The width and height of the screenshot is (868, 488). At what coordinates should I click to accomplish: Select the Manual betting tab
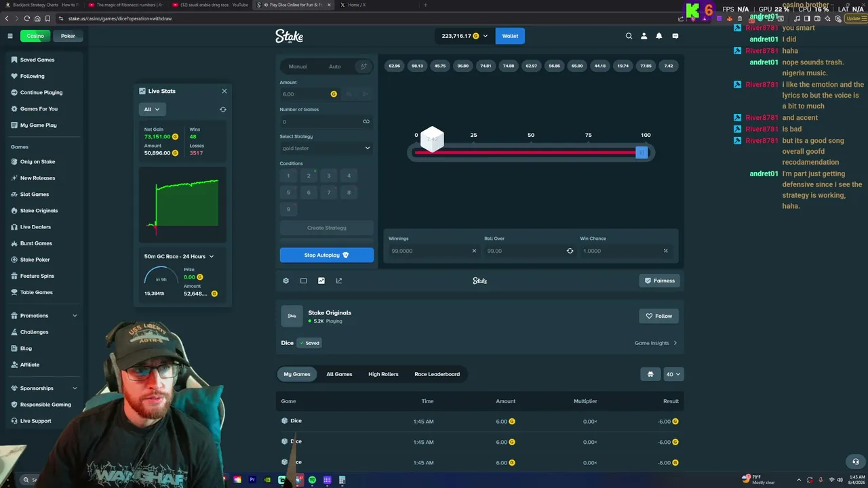pos(298,66)
